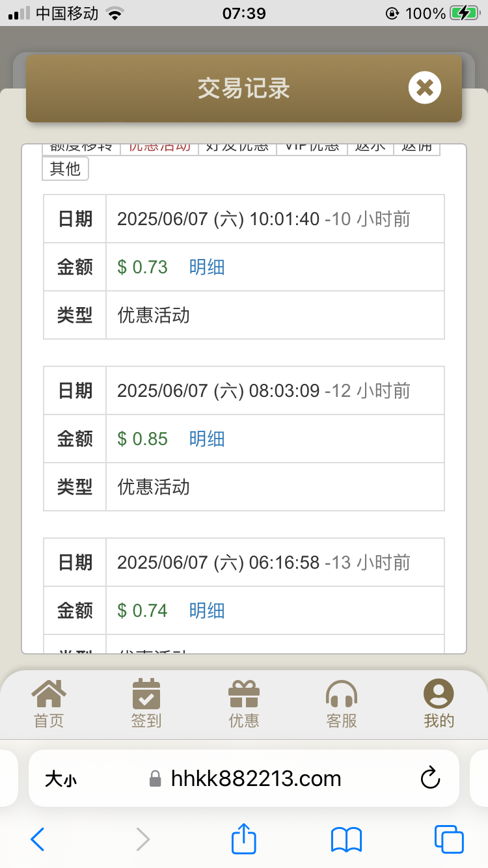Close the 交易记录 dialog
This screenshot has width=488, height=868.
[424, 88]
